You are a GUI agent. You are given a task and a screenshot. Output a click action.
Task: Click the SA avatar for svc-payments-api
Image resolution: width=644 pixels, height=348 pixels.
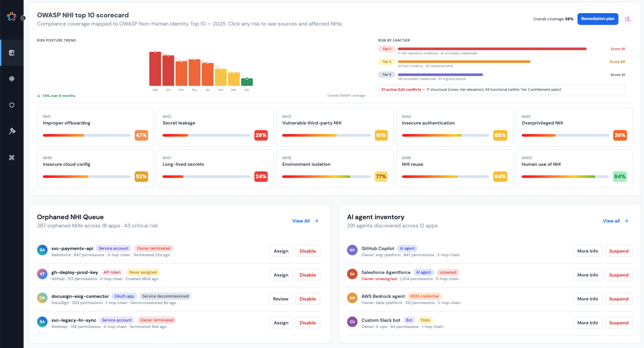(42, 250)
